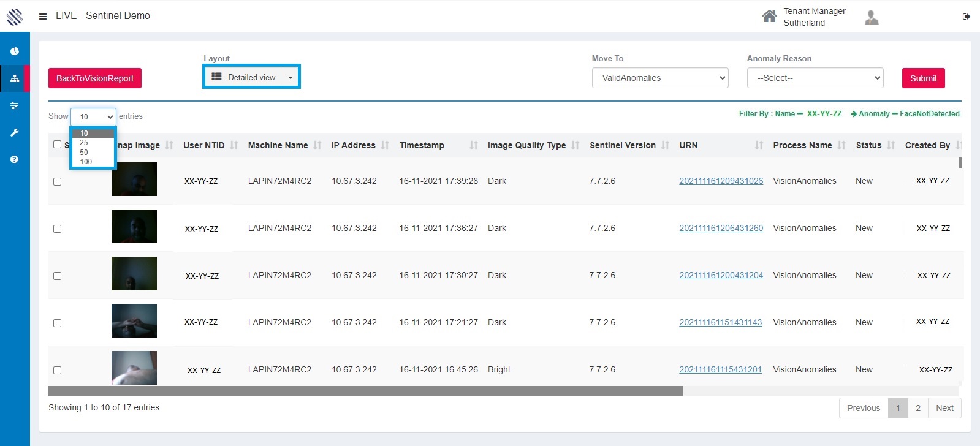This screenshot has width=980, height=446.
Task: Choose 50 in the entries list
Action: click(85, 153)
